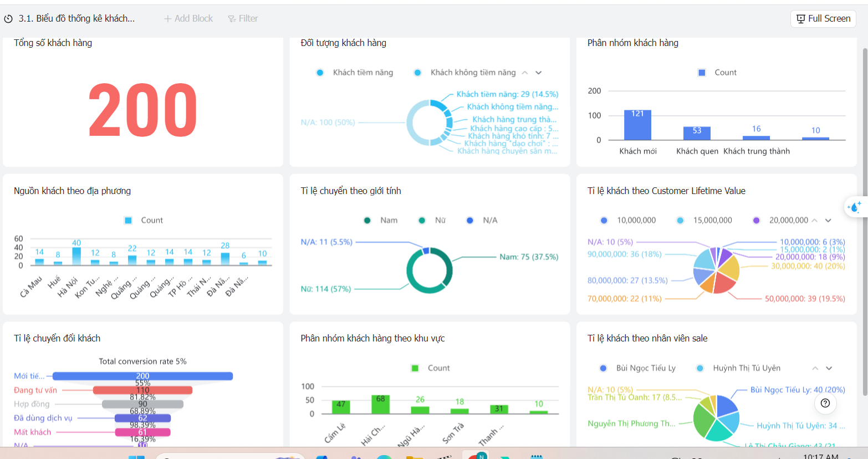This screenshot has height=459, width=868.
Task: Select the 'Hải Ch...' bar labeled 68
Action: (x=380, y=404)
